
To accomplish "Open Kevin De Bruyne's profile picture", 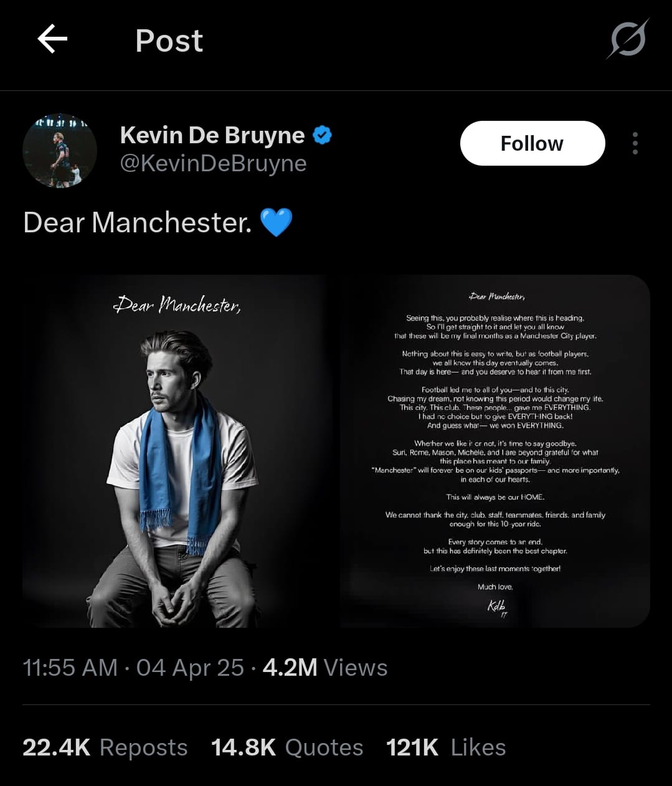I will click(60, 151).
